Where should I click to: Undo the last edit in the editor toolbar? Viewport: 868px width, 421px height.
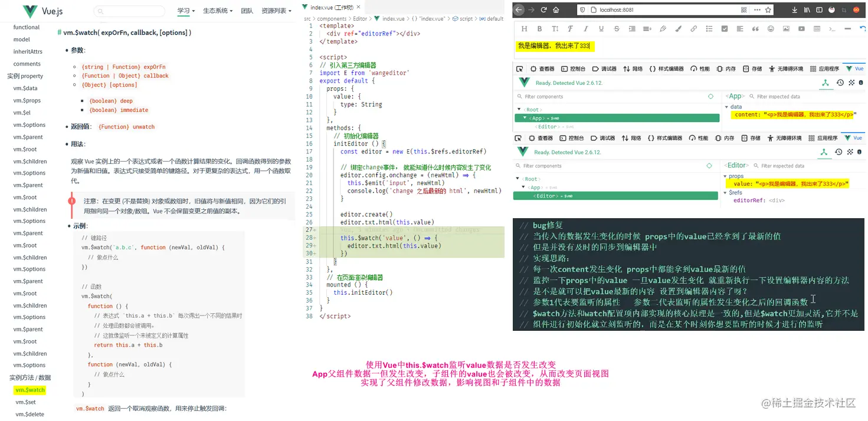(x=863, y=29)
